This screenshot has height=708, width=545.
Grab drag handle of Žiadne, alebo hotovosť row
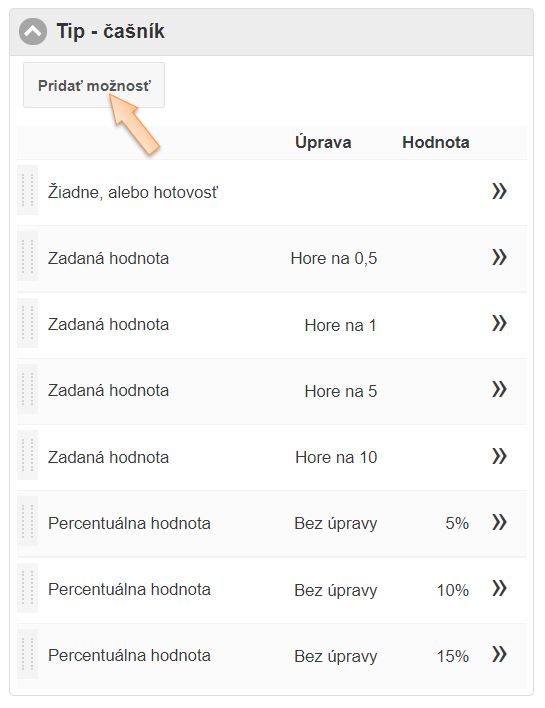coord(28,190)
